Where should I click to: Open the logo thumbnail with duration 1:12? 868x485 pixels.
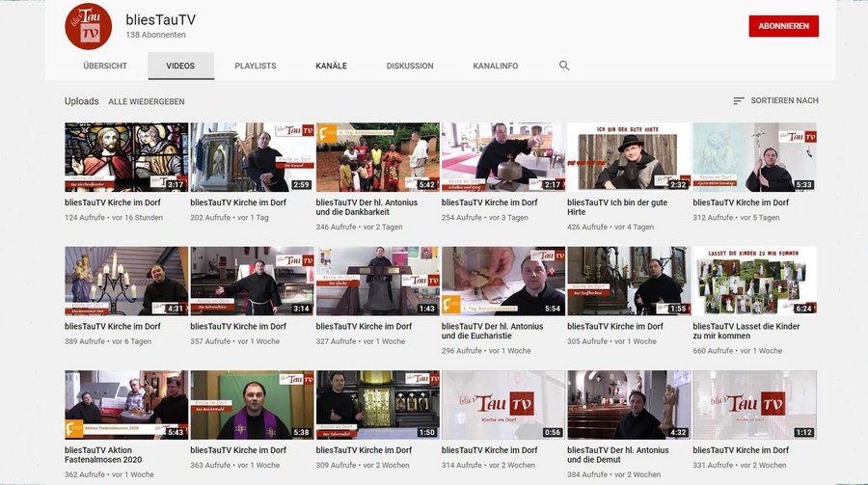pyautogui.click(x=754, y=405)
